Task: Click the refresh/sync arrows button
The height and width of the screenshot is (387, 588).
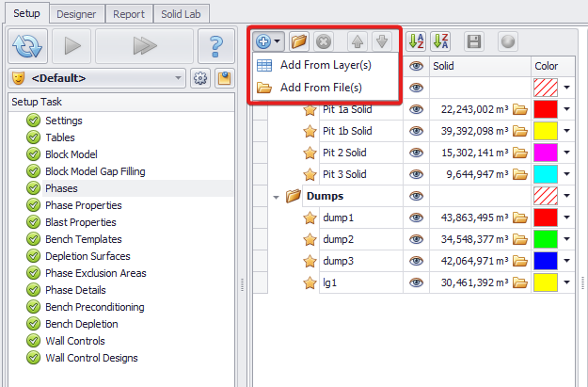Action: [x=27, y=46]
